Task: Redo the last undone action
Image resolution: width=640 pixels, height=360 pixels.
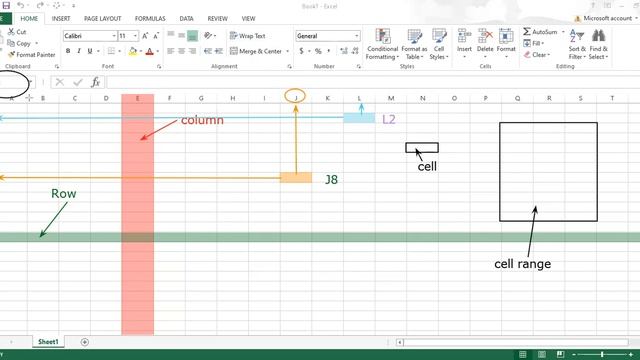Action: (x=40, y=5)
